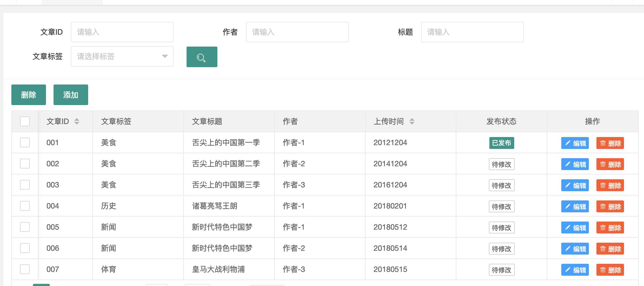
Task: Edit article 006 with 编辑 button
Action: (x=575, y=249)
